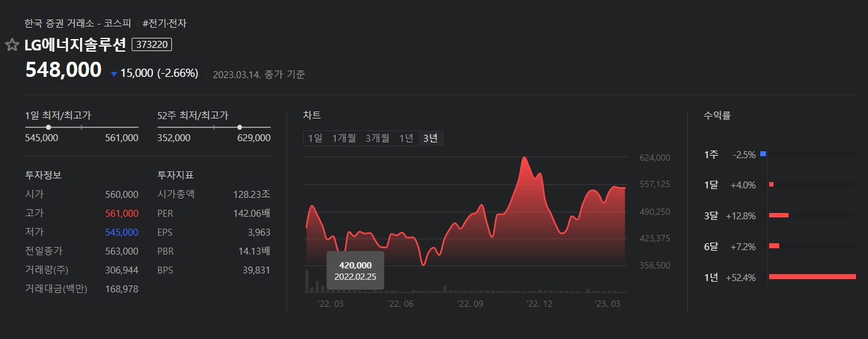The image size is (868, 339).
Task: Switch chart to 1개월 period
Action: pyautogui.click(x=344, y=138)
